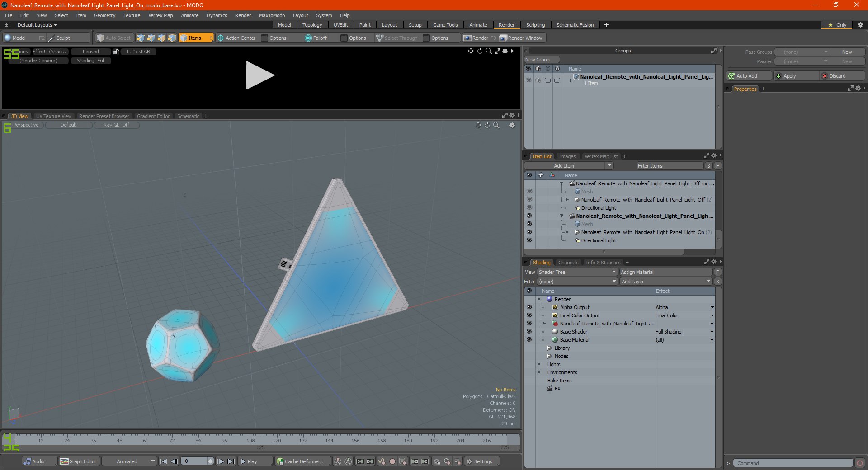Click the record keyframe red circle icon
The height and width of the screenshot is (470, 868).
pos(392,461)
